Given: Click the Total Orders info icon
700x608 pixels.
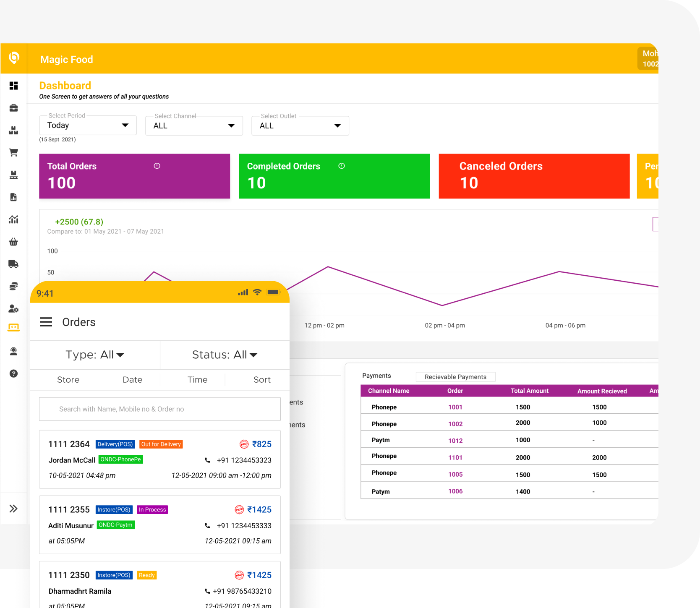Looking at the screenshot, I should tap(157, 166).
